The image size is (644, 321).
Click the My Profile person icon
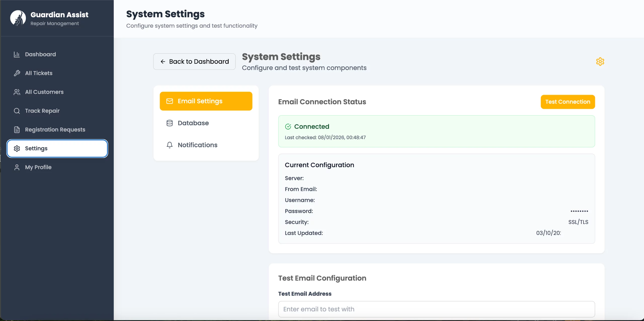pos(17,167)
